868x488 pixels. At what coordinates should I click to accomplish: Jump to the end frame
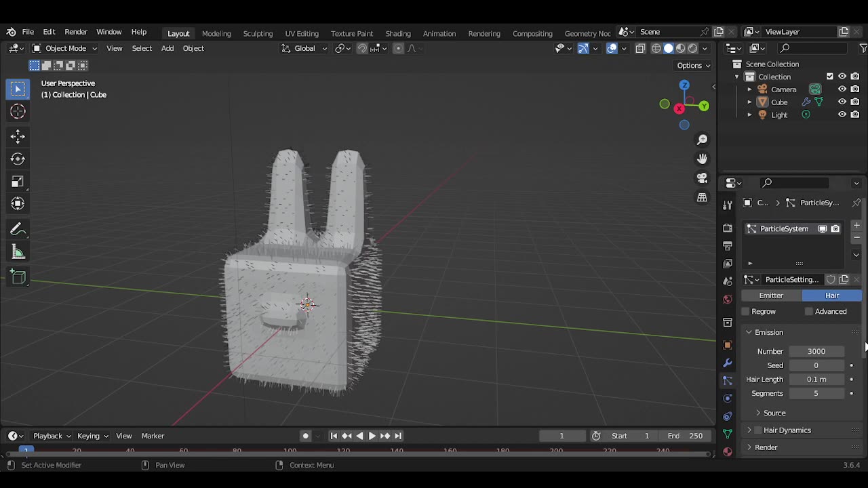click(x=398, y=436)
